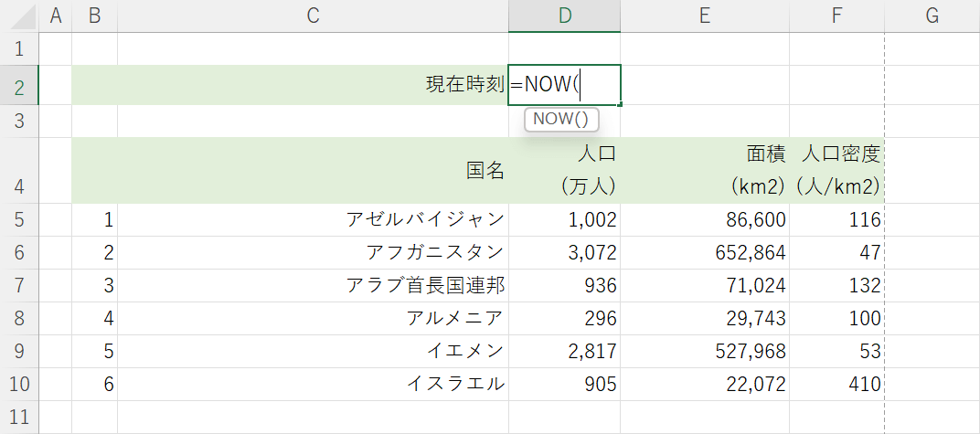This screenshot has height=434, width=980.
Task: Select the アゼルバイジャン cell
Action: click(x=313, y=219)
